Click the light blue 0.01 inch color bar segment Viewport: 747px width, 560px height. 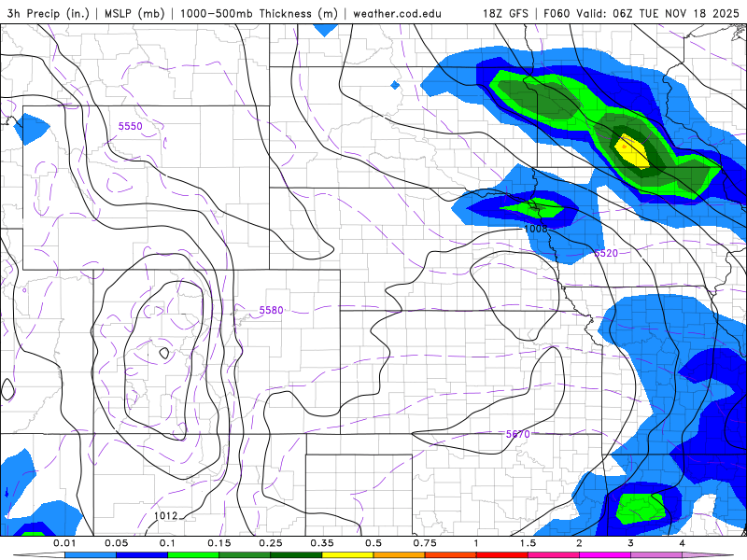click(90, 555)
